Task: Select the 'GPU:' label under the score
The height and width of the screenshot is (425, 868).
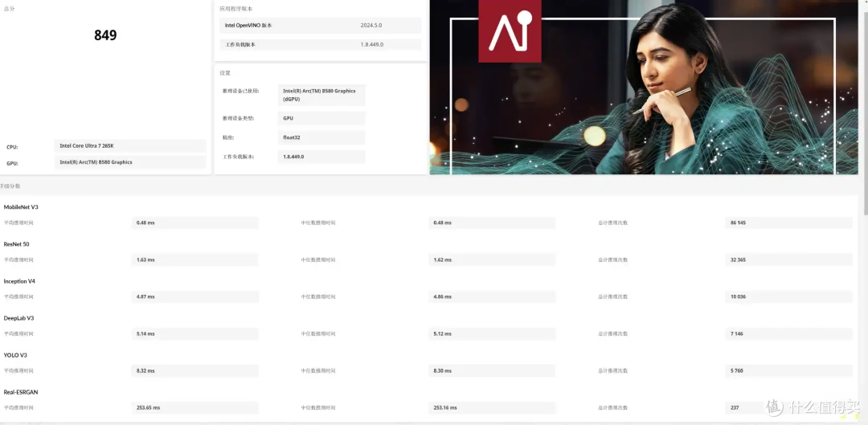Action: click(x=12, y=164)
